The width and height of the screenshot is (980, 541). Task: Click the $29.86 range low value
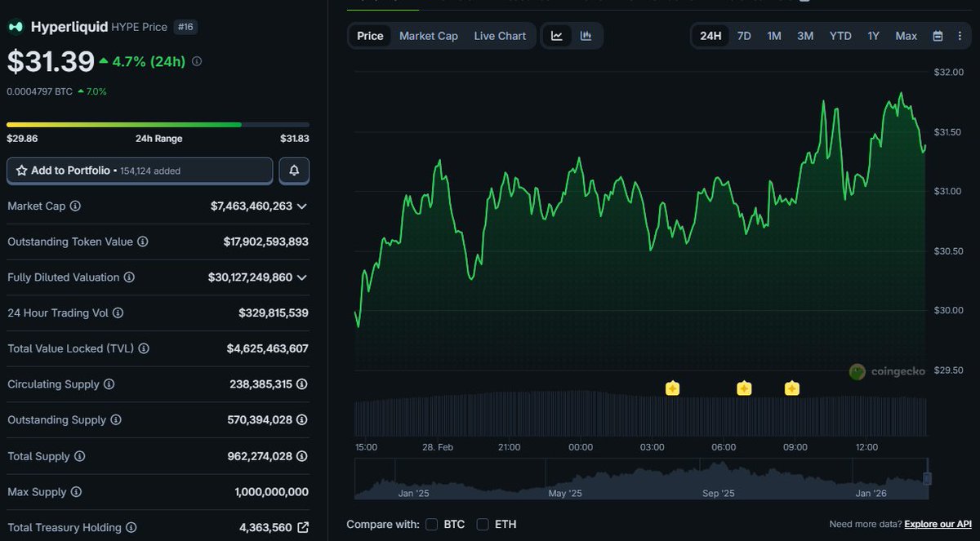click(22, 139)
